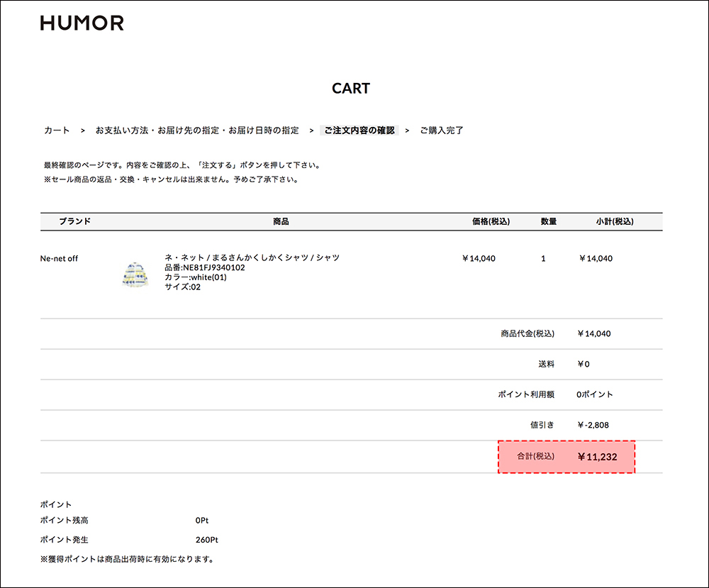Open the ネ・ネット まるさんかくしかくシャツ product name
The height and width of the screenshot is (588, 709).
[252, 257]
